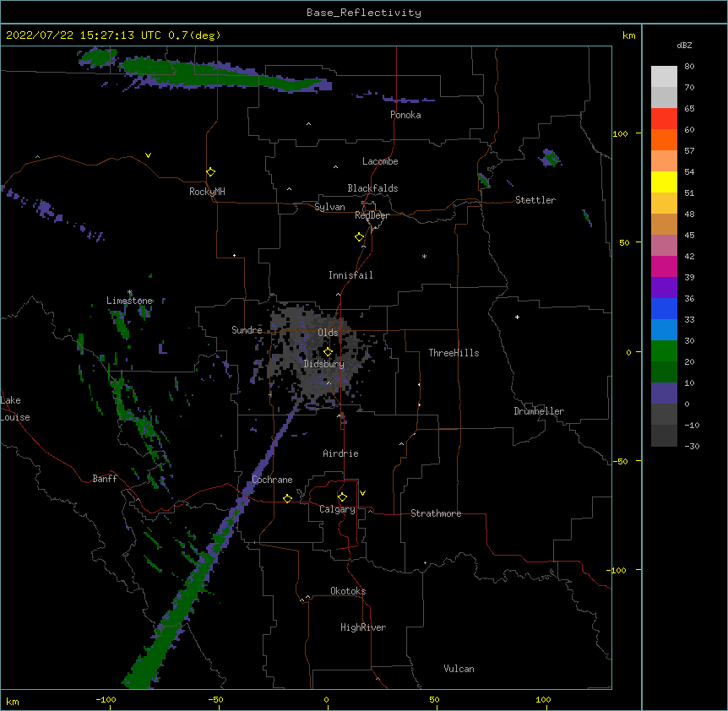Select the RedDeer city label
728x711 pixels.
[372, 215]
